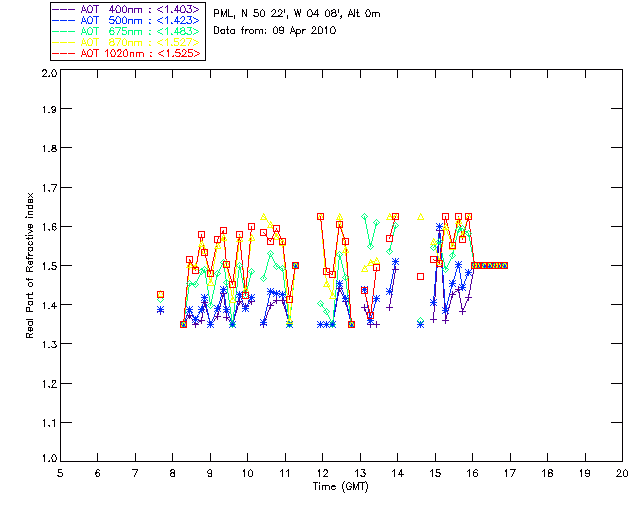640x512 pixels.
Task: Click the y-axis tick label 1.6
Action: [49, 227]
